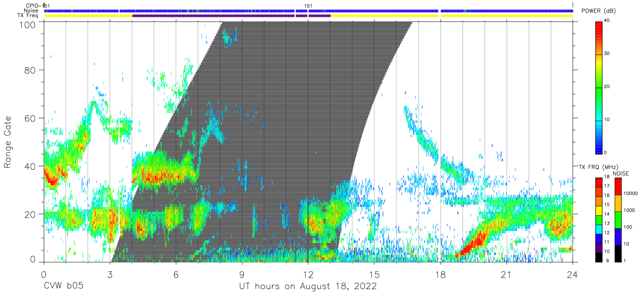Click the blue Noise strip above the plot
Screen dimensions: 644x297
pos(308,10)
